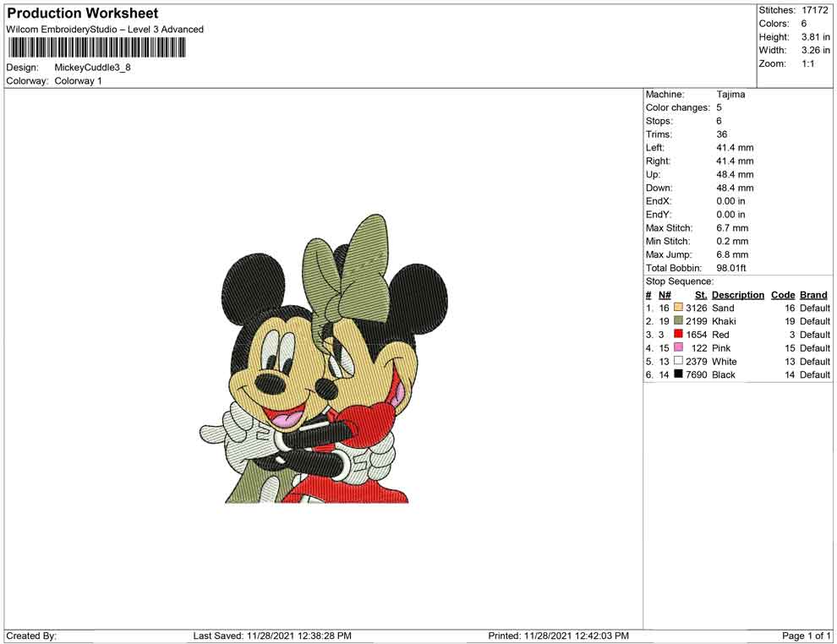This screenshot has height=644, width=837.
Task: Click the Sand color swatch
Action: pyautogui.click(x=678, y=308)
